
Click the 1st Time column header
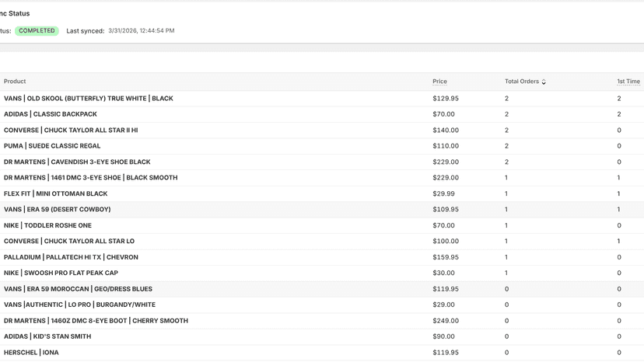(x=628, y=82)
